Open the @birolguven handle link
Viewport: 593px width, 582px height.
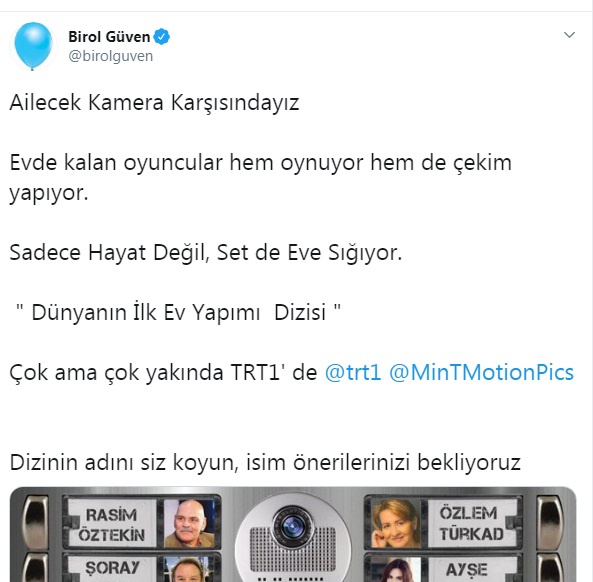110,56
